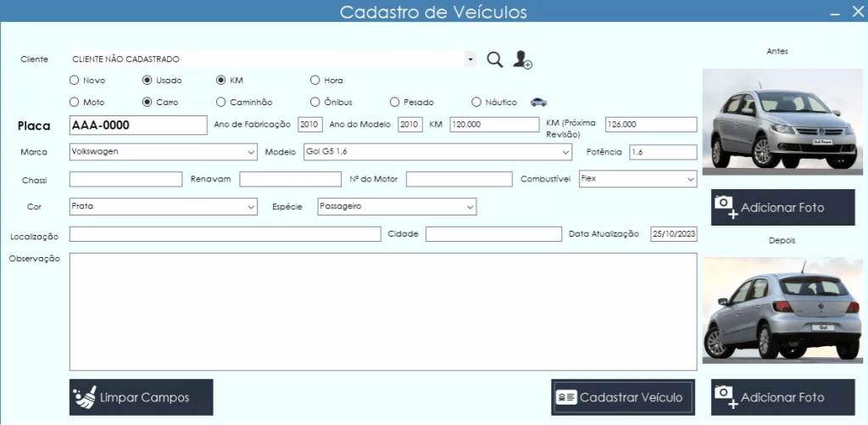Click the Placa field with AAA-0000

[137, 126]
